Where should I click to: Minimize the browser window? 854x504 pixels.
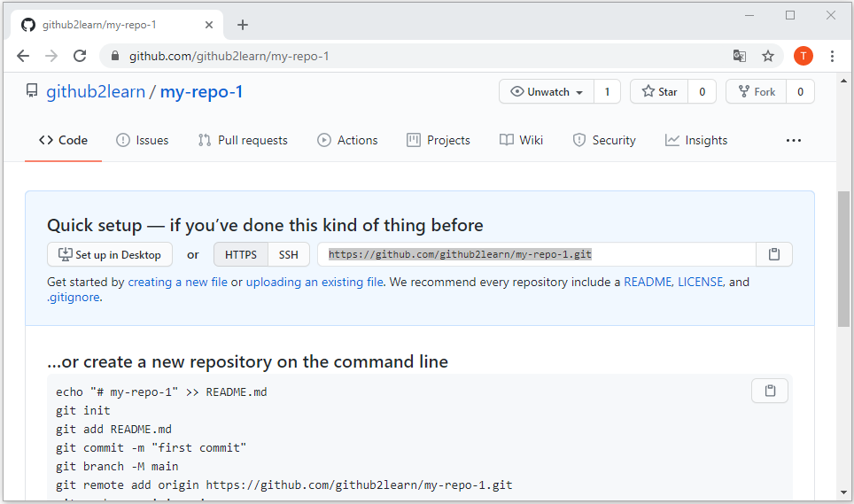click(x=749, y=15)
